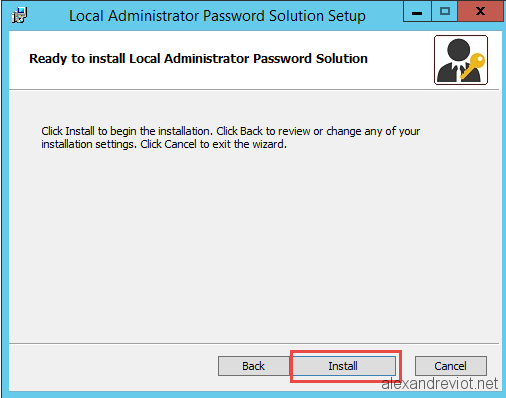Viewport: 506px width, 398px height.
Task: Close the Setup wizard with the red X
Action: point(480,12)
